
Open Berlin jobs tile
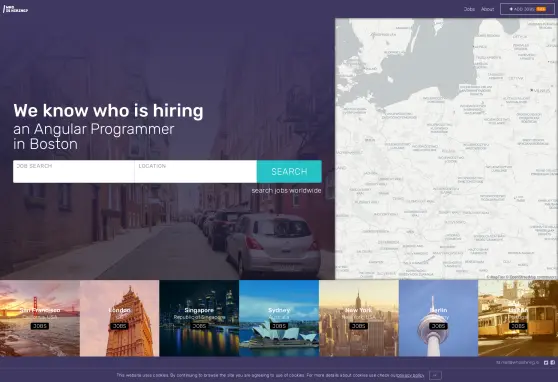(438, 318)
